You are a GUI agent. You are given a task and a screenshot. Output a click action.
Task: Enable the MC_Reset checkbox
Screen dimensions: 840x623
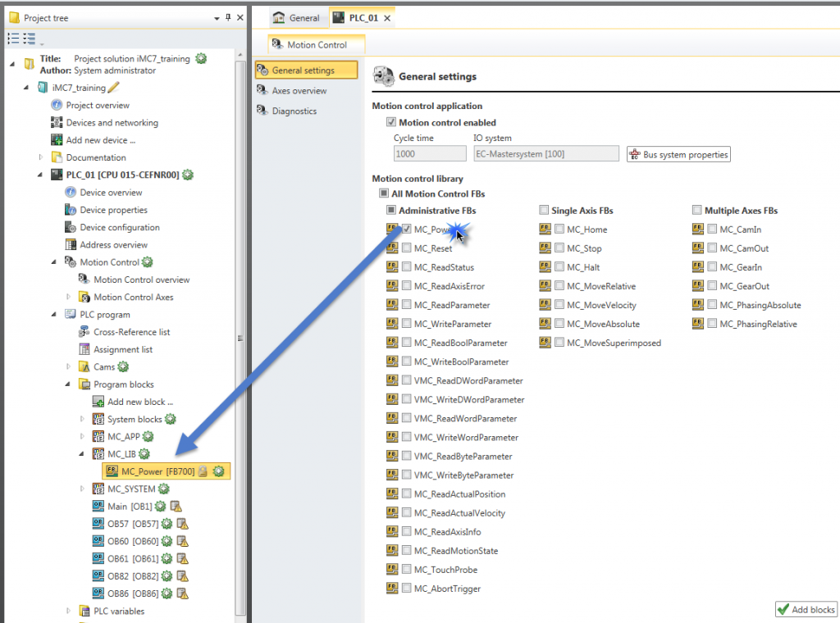point(407,248)
